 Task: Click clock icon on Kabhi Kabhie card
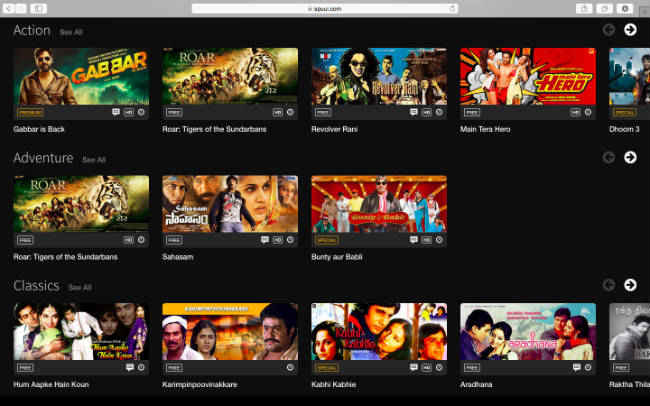click(439, 367)
